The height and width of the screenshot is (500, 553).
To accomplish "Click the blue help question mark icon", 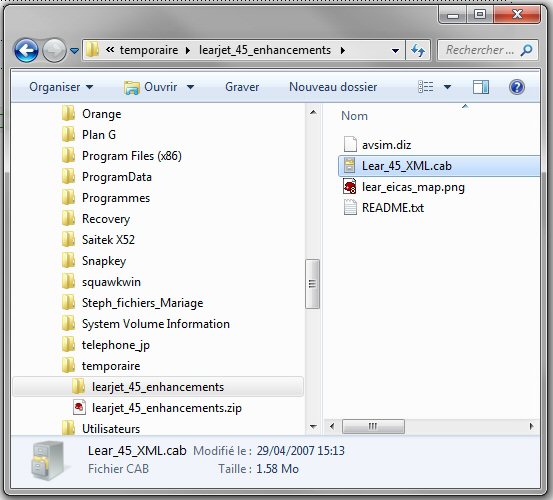I will [x=517, y=87].
